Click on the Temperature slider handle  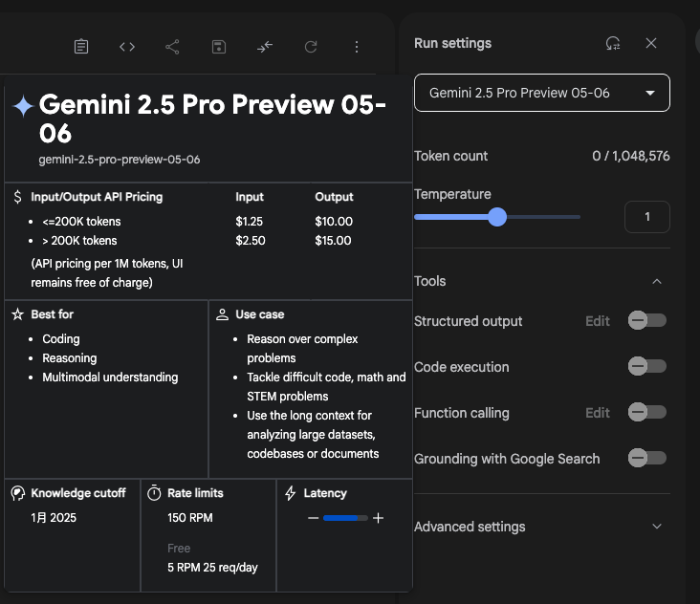(497, 217)
